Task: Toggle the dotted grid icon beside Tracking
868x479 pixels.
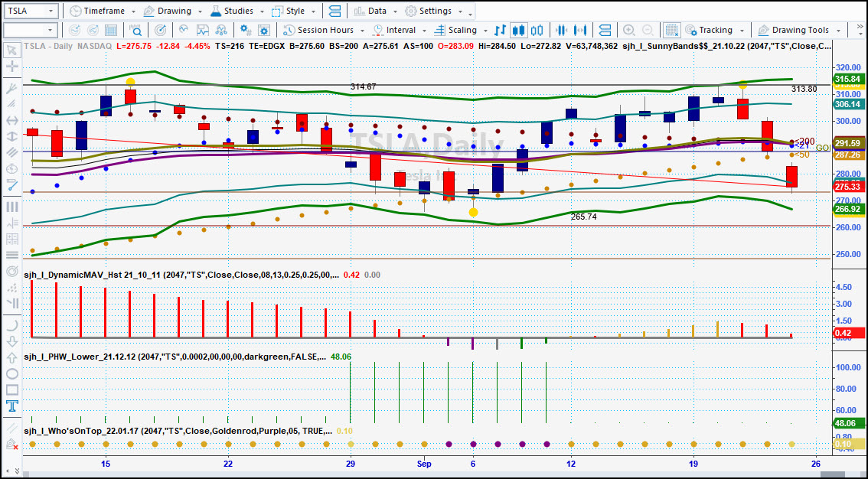Action: 672,30
